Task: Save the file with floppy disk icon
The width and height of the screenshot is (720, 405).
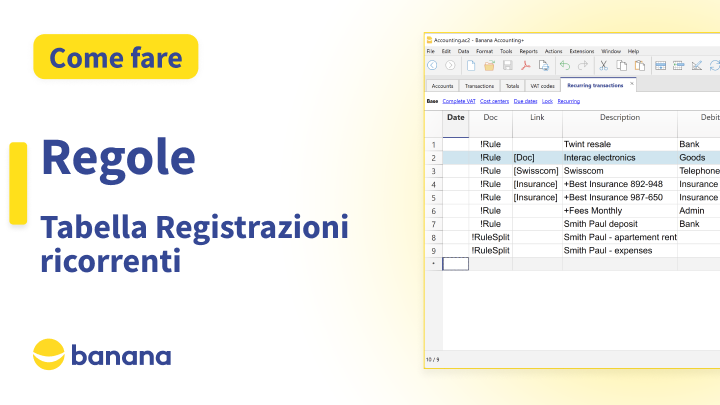Action: [x=507, y=66]
